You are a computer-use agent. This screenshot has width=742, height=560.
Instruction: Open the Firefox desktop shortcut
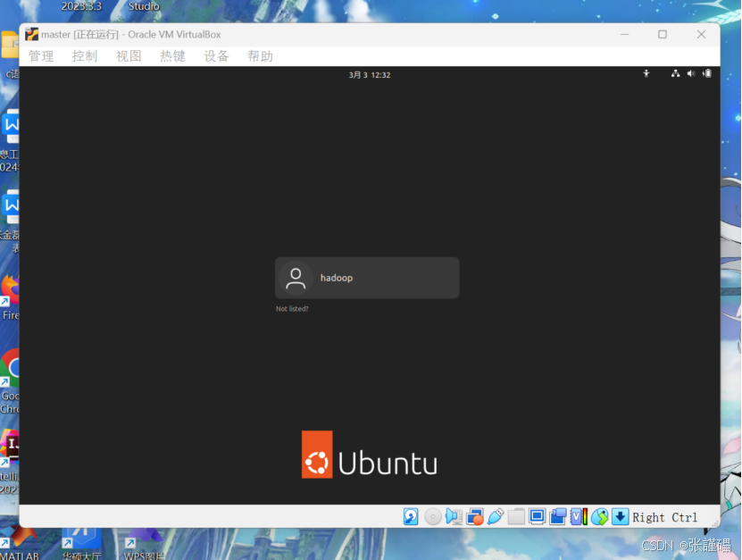pos(10,296)
